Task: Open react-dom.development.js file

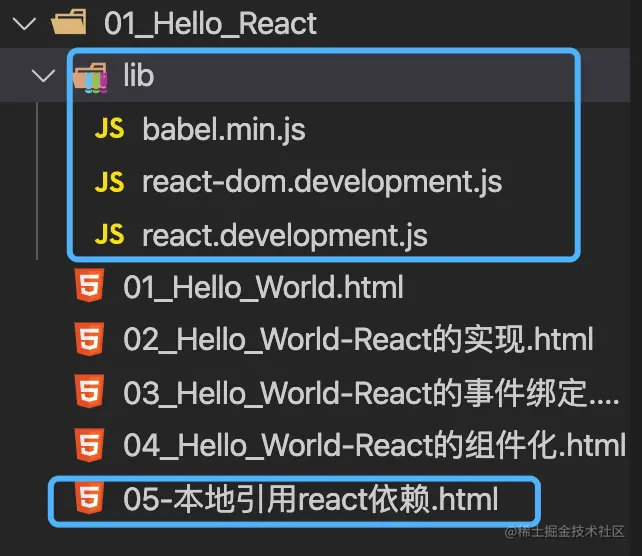Action: 322,182
